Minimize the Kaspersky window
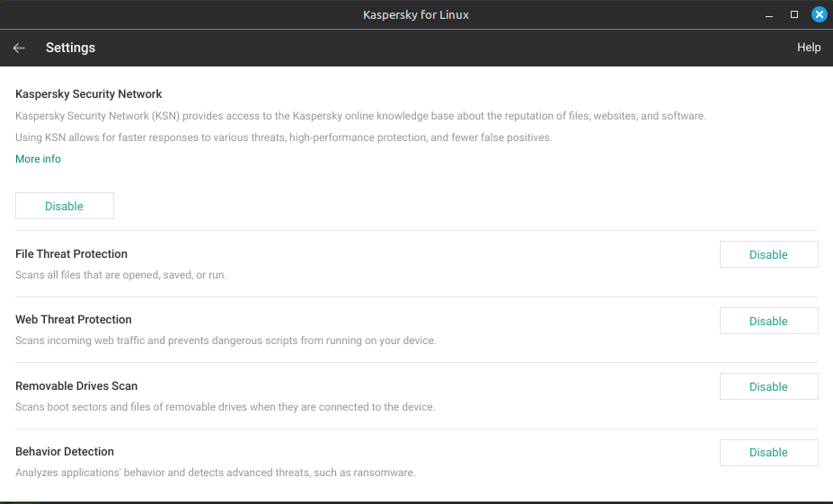The width and height of the screenshot is (833, 504). [768, 15]
